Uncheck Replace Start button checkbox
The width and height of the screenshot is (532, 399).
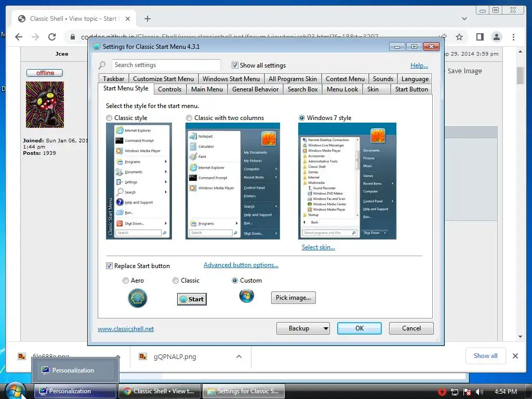[109, 265]
